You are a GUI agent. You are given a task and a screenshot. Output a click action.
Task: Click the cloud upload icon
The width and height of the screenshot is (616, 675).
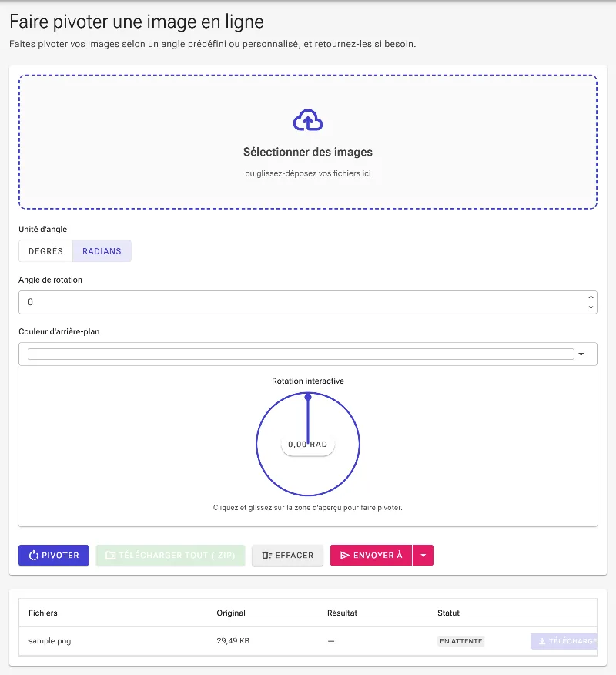(x=307, y=119)
